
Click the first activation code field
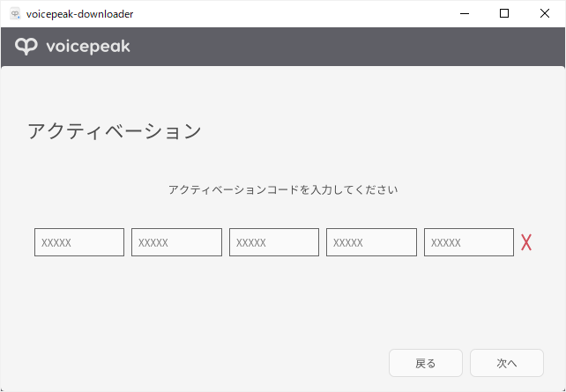(79, 242)
